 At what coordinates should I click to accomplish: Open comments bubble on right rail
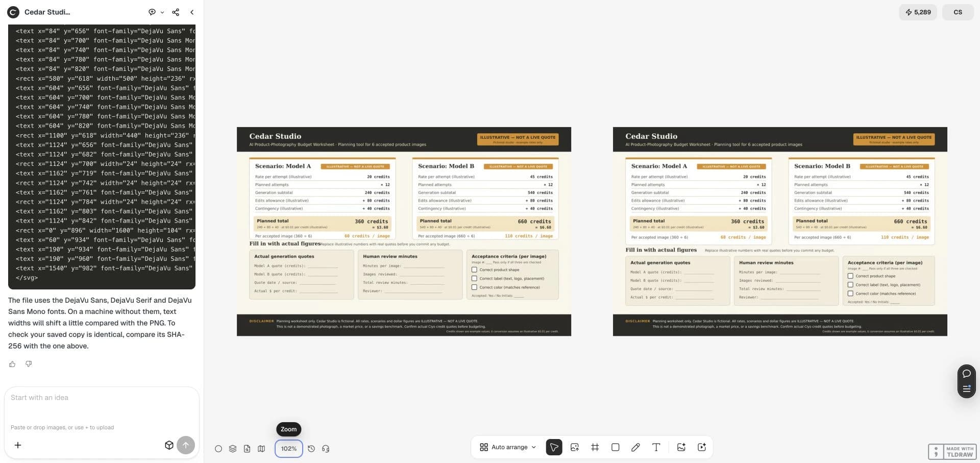(967, 374)
